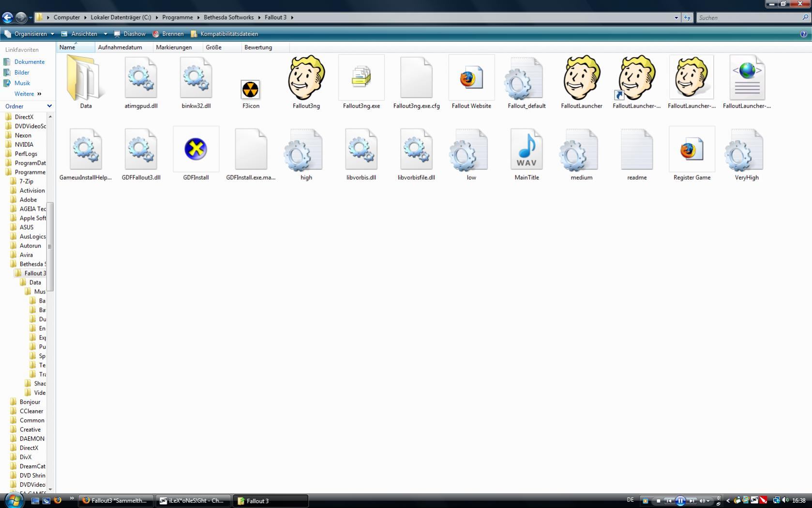
Task: Stop playback in taskbar media player
Action: click(658, 501)
